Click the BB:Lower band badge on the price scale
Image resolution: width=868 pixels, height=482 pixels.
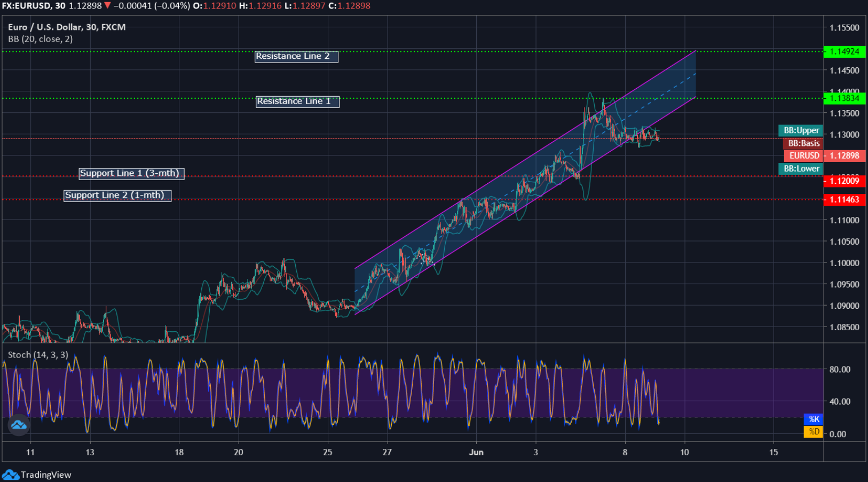[801, 168]
